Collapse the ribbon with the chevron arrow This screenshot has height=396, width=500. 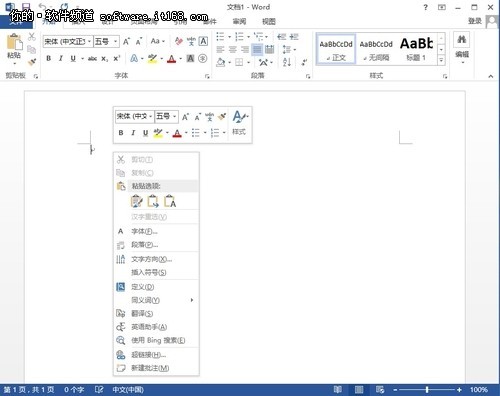(490, 76)
